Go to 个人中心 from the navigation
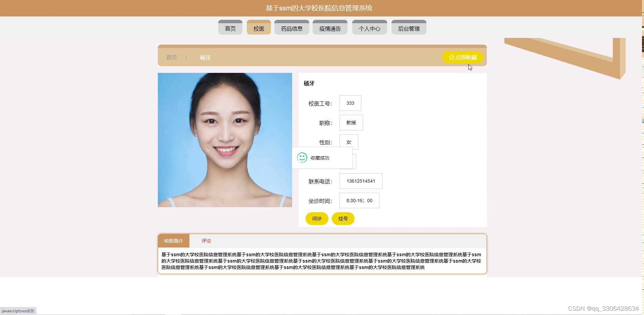 369,28
